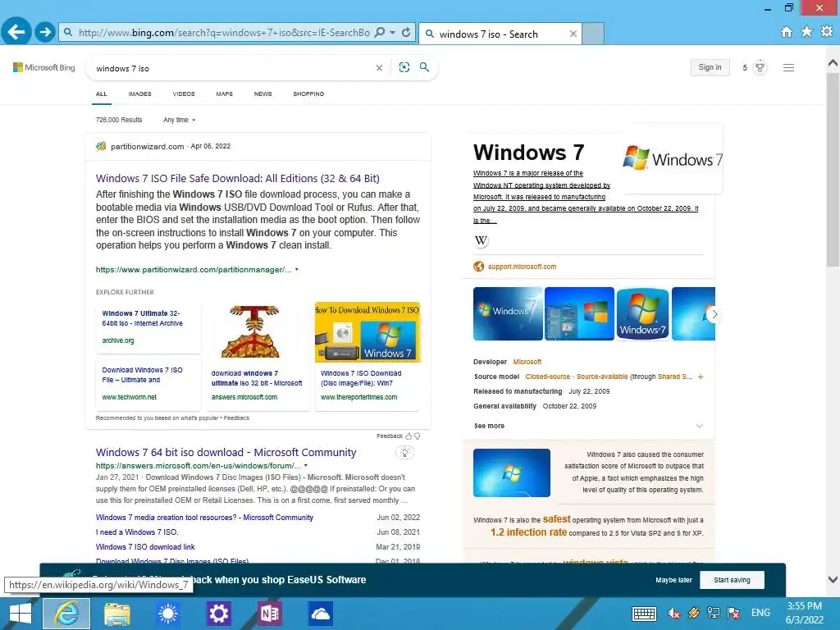
Task: Open a new blank tab
Action: coord(593,34)
